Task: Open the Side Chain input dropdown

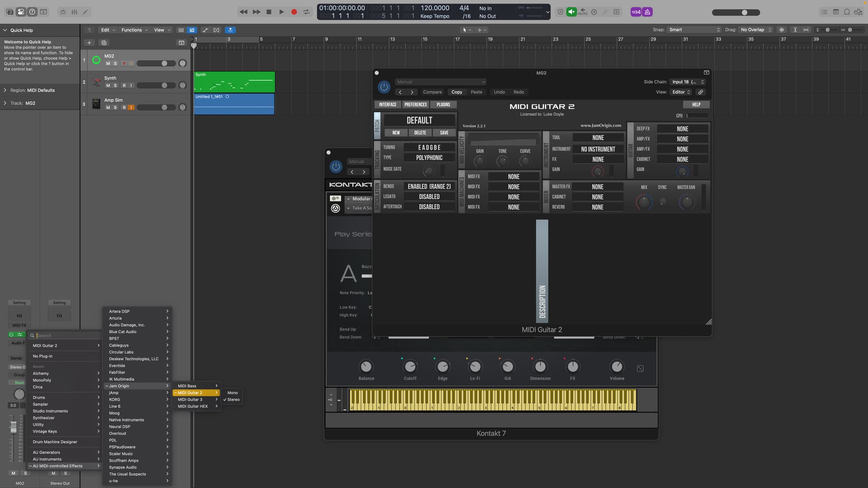Action: (x=688, y=82)
